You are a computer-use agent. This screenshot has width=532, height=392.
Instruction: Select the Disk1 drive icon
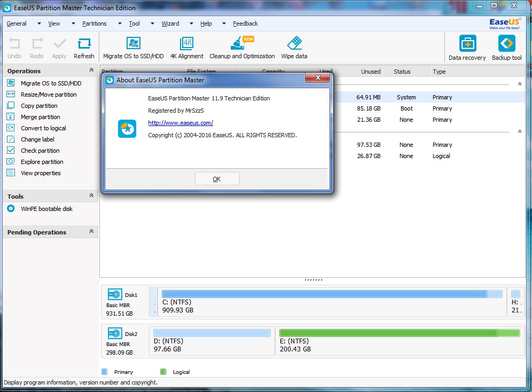[115, 294]
